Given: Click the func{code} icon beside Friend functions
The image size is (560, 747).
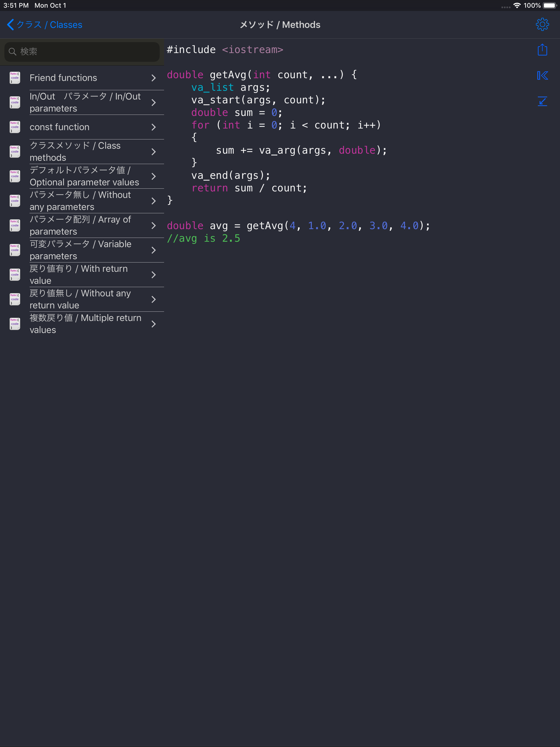Looking at the screenshot, I should (x=14, y=77).
